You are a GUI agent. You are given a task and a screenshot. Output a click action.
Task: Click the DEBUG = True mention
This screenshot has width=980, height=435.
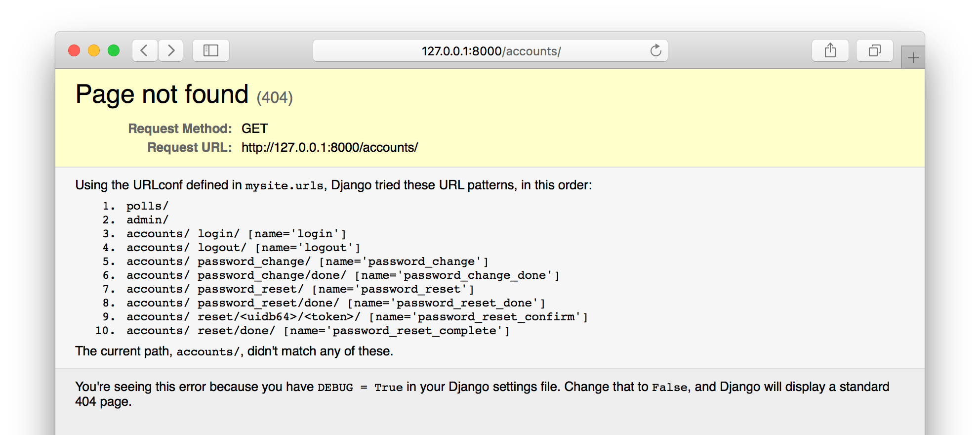361,387
